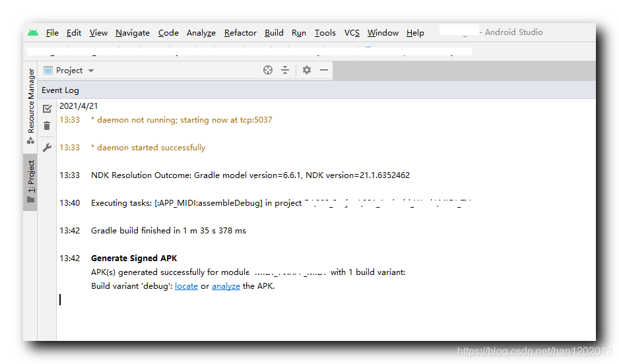Open the View menu
Viewport: 619px width, 364px height.
pyautogui.click(x=98, y=33)
